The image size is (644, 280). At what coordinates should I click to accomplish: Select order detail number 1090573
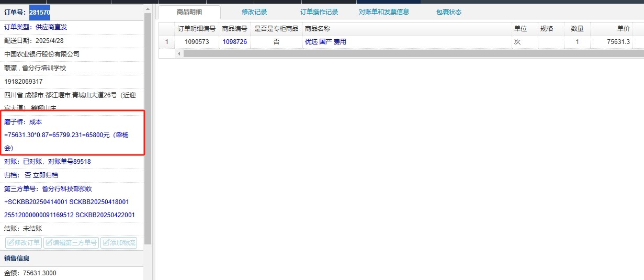[197, 42]
